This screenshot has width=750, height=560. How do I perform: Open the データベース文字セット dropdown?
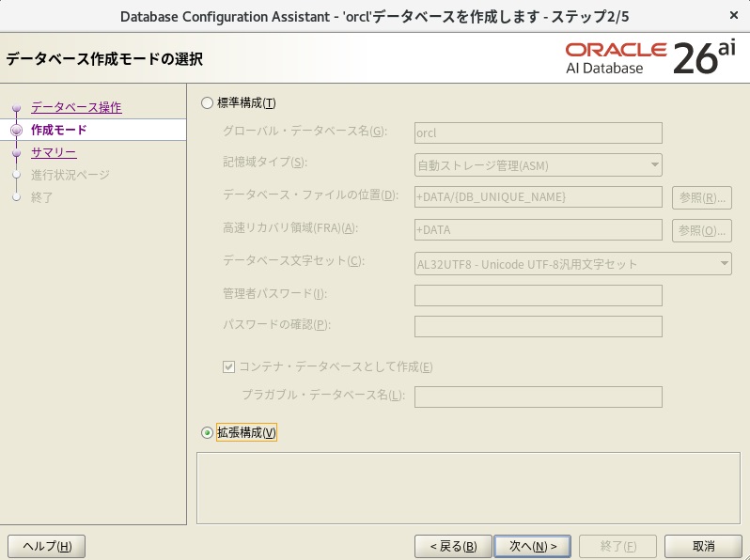click(573, 263)
